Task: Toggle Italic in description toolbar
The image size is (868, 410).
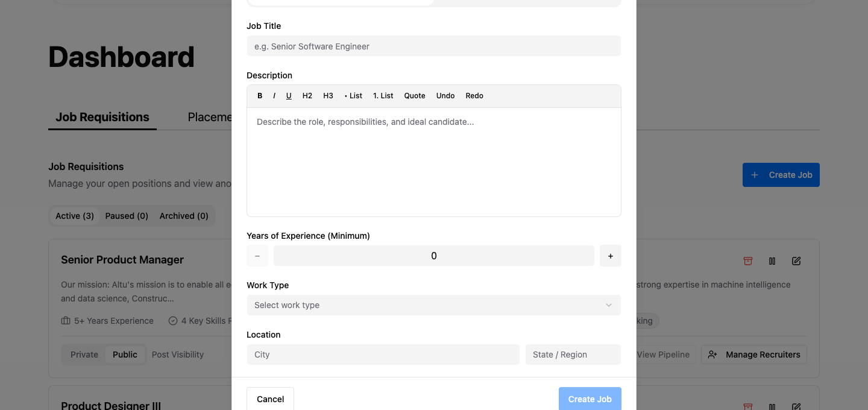Action: click(x=274, y=96)
